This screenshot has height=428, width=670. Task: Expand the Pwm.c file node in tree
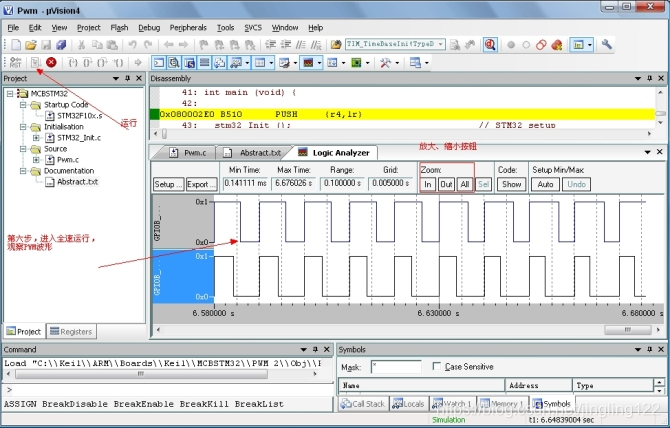point(36,160)
